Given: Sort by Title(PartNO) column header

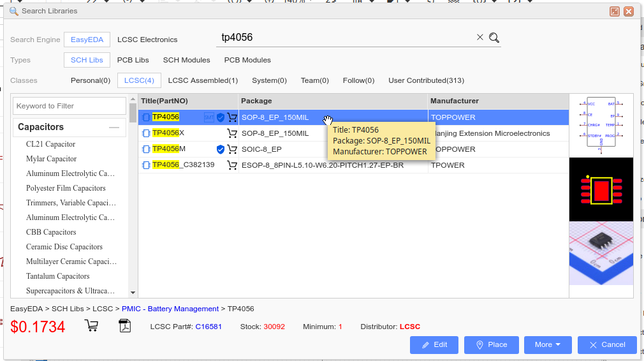Looking at the screenshot, I should coord(188,101).
